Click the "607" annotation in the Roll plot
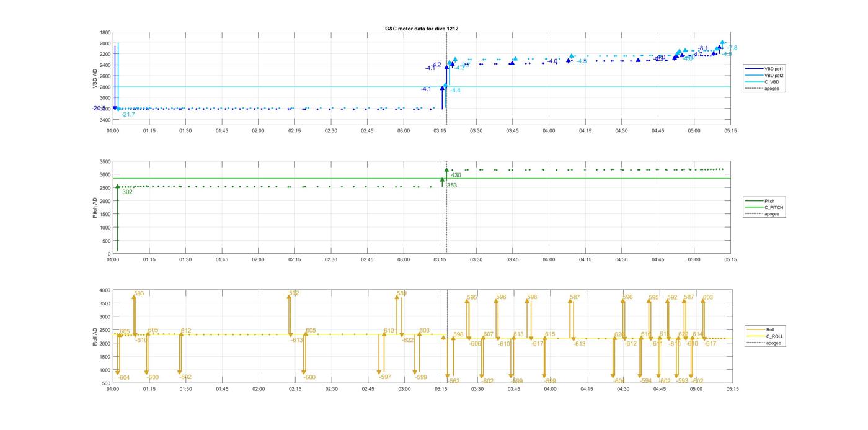 point(489,334)
